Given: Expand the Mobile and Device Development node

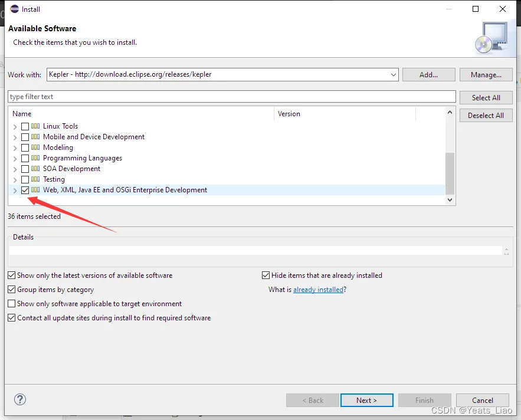Looking at the screenshot, I should (15, 137).
